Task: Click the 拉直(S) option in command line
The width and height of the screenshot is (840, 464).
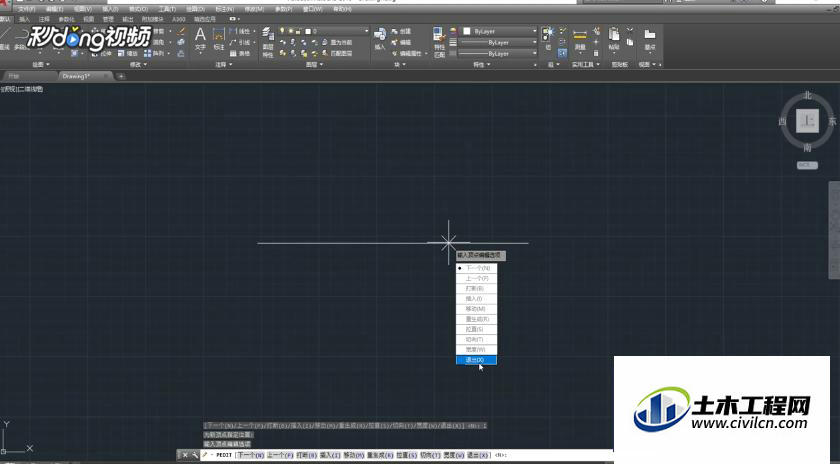Action: tap(407, 455)
